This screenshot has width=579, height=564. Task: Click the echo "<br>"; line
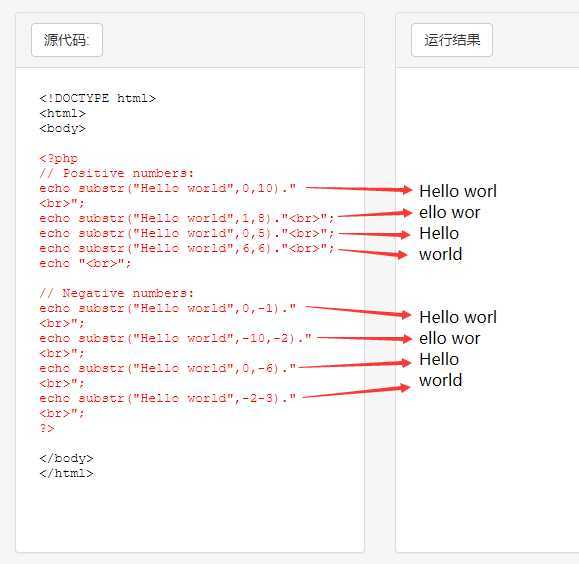85,263
